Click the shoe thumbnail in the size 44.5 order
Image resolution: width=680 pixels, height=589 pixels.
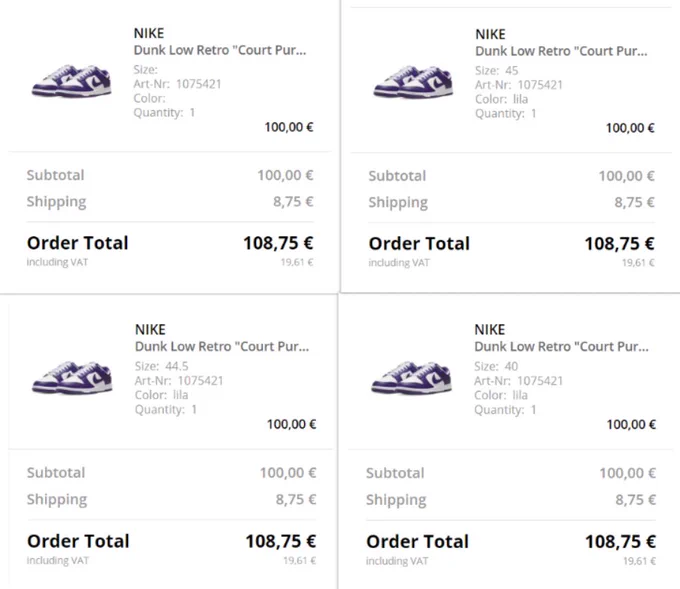point(72,377)
